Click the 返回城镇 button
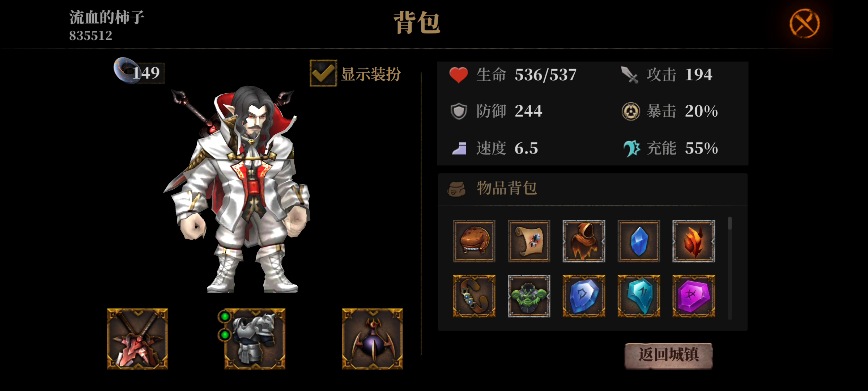 coord(669,356)
